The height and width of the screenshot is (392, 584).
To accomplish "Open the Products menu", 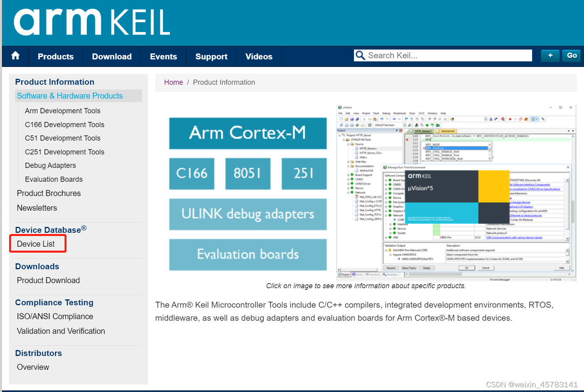I will pyautogui.click(x=55, y=56).
